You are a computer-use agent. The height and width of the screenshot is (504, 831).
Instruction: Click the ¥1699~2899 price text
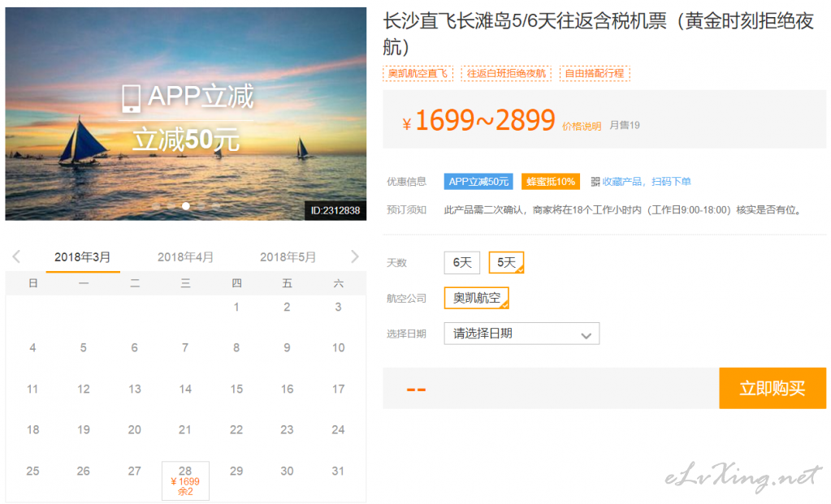pyautogui.click(x=478, y=121)
